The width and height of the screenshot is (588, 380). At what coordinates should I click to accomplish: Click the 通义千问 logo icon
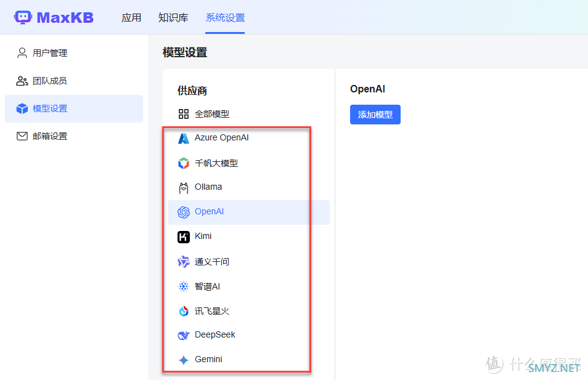pyautogui.click(x=184, y=262)
